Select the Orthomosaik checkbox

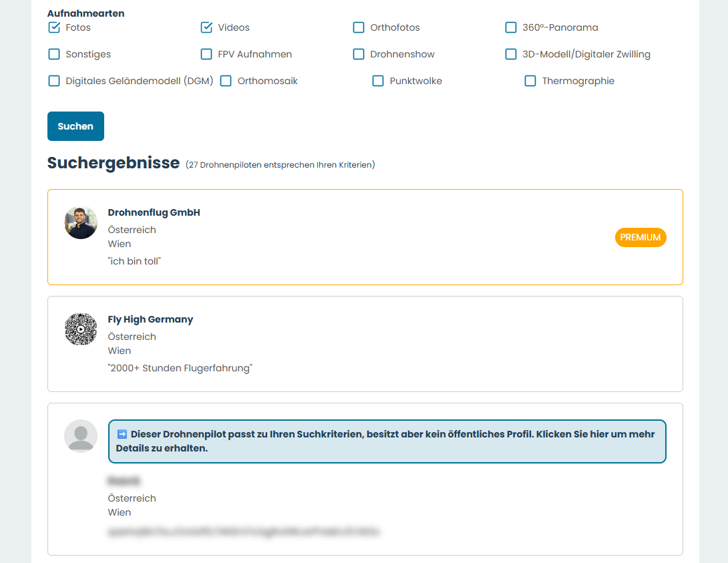coord(226,81)
